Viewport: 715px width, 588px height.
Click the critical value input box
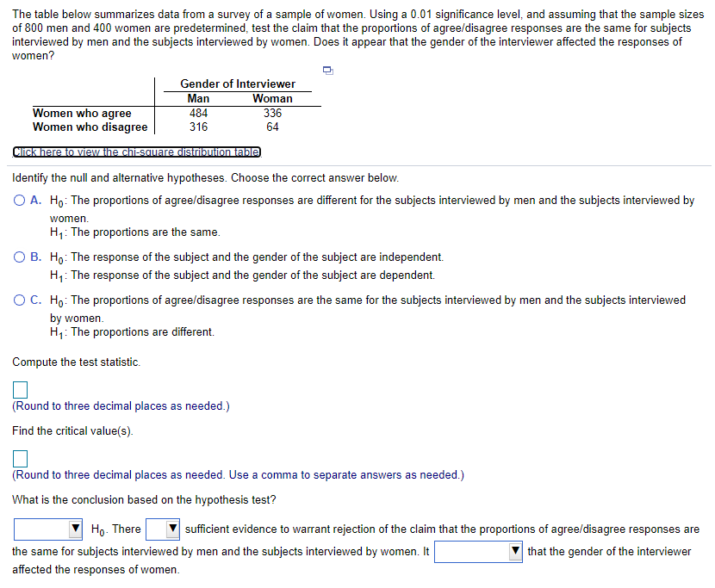[x=20, y=459]
